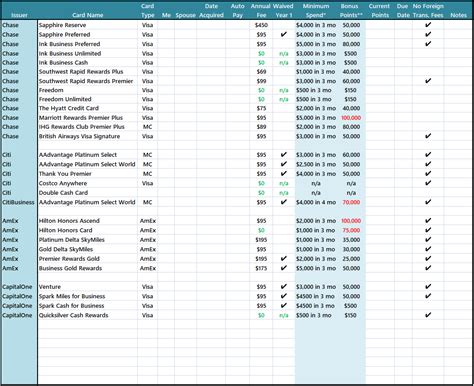Click the Sapphire Preferred card name cell

[64, 34]
